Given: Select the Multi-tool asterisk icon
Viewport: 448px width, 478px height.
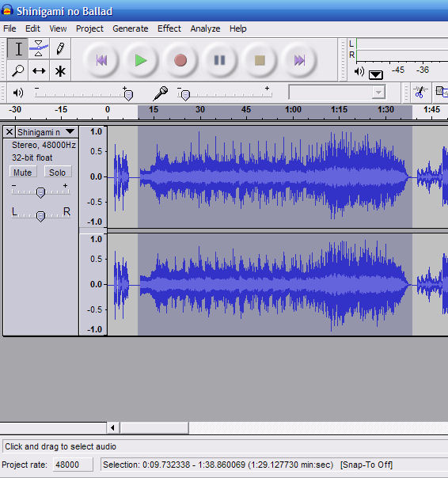Looking at the screenshot, I should (60, 70).
